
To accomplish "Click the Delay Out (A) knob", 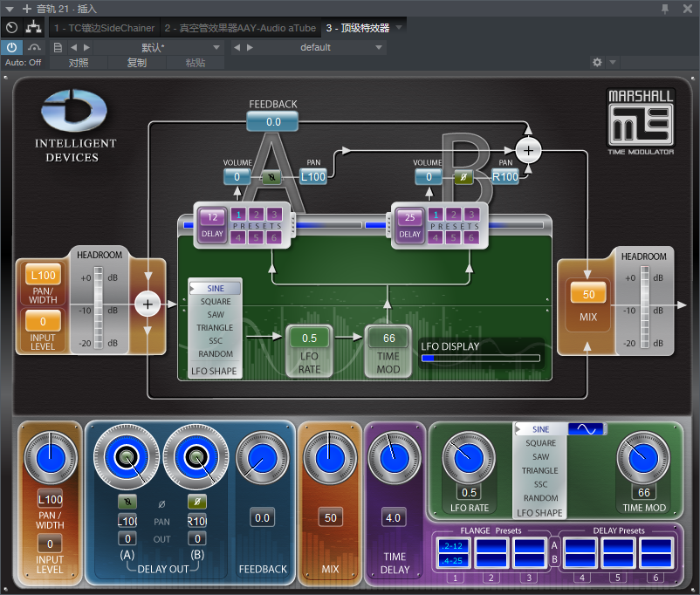I will point(127,456).
